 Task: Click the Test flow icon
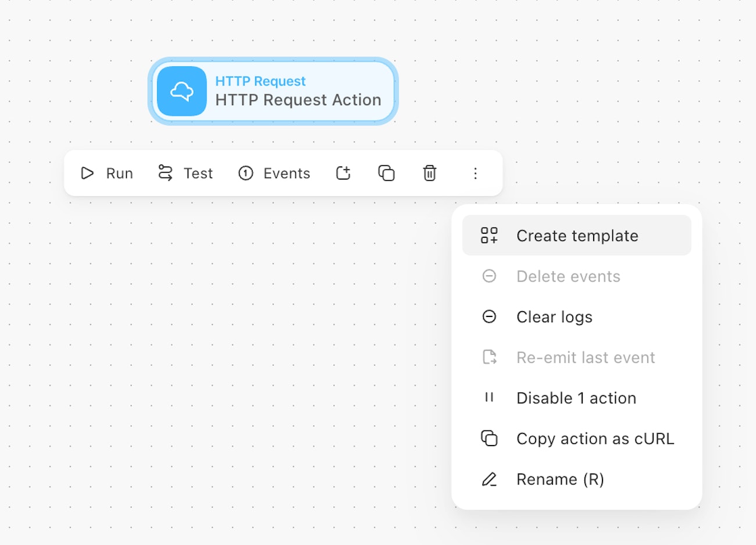click(165, 173)
